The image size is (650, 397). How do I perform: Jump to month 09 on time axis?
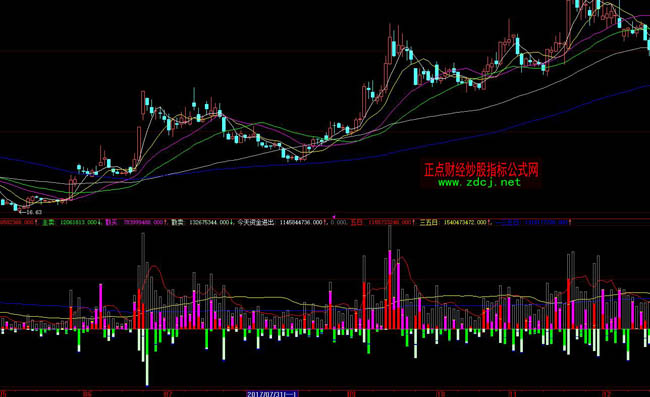click(351, 394)
